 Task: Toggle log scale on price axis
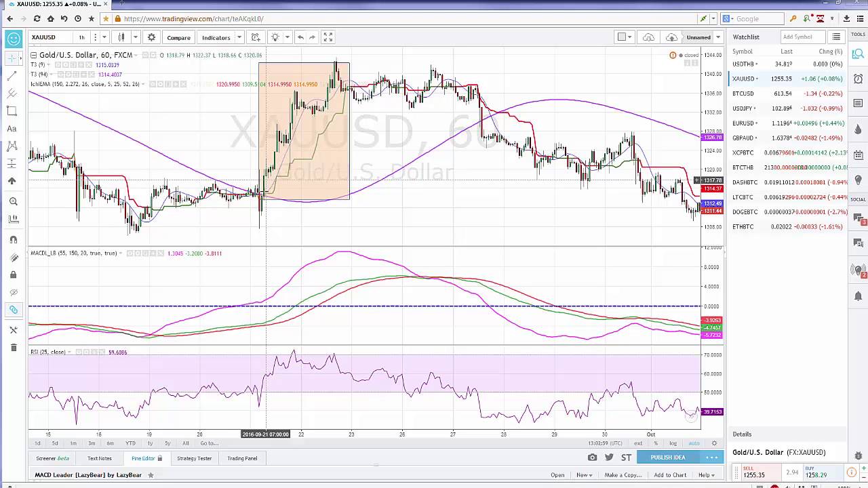coord(673,443)
